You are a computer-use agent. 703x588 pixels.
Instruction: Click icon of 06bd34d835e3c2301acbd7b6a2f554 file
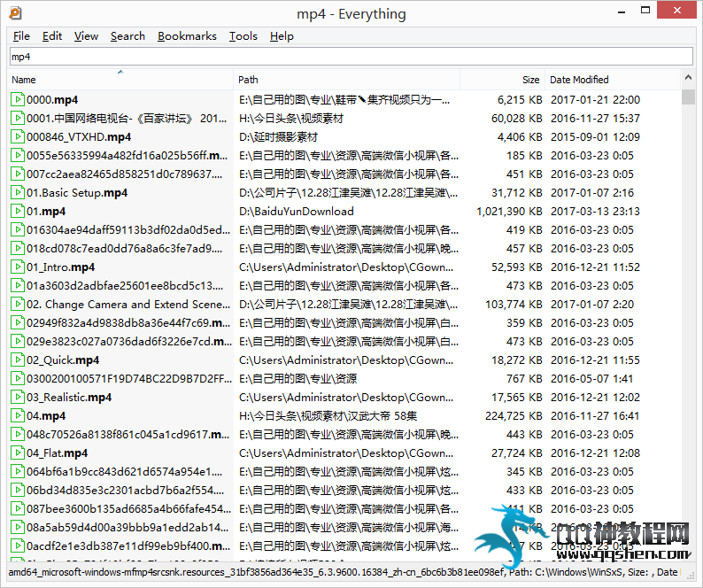coord(17,491)
